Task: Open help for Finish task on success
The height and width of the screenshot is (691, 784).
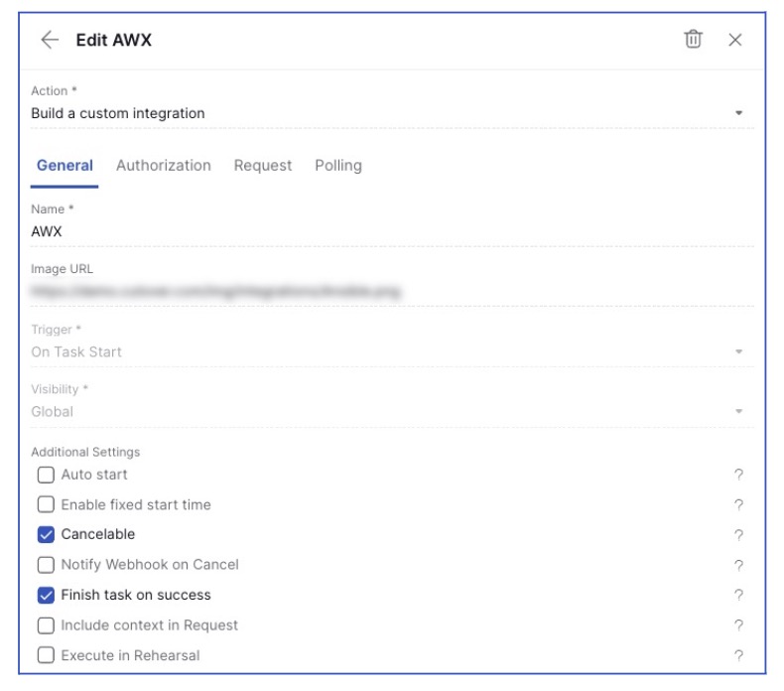Action: [738, 596]
